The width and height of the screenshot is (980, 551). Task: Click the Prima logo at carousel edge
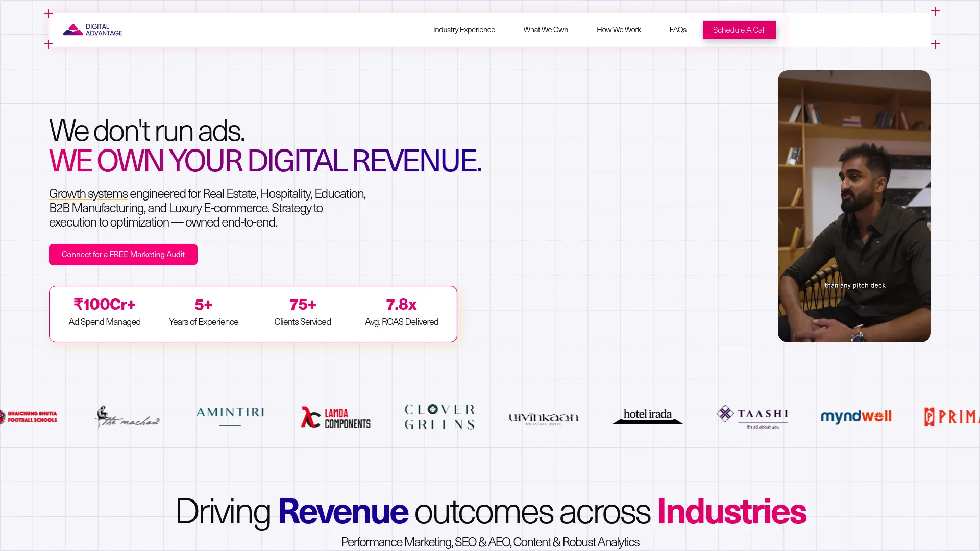click(951, 417)
